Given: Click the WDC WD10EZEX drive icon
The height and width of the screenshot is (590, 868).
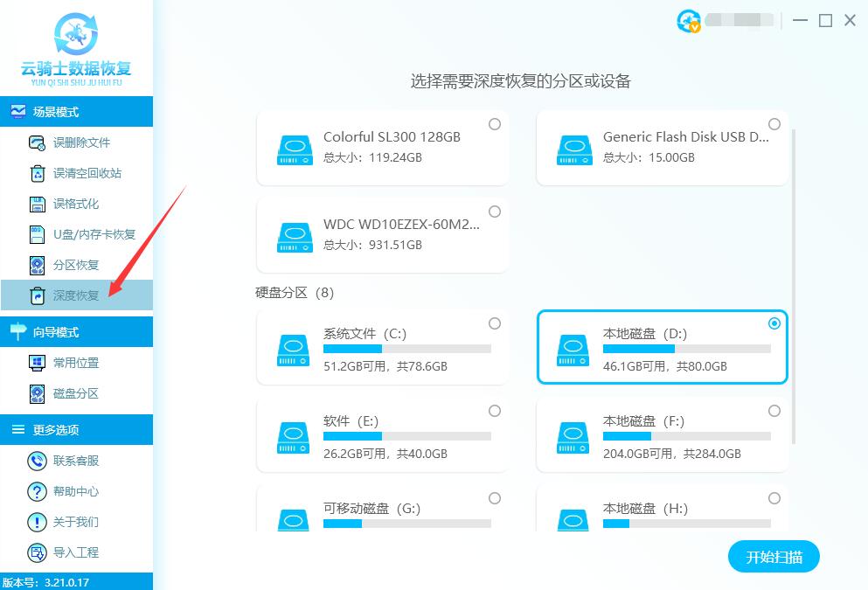Looking at the screenshot, I should (x=295, y=238).
